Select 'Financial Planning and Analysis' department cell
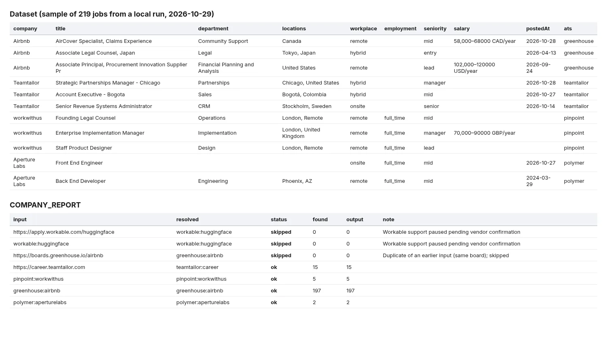Image resolution: width=607 pixels, height=364 pixels. [x=226, y=68]
